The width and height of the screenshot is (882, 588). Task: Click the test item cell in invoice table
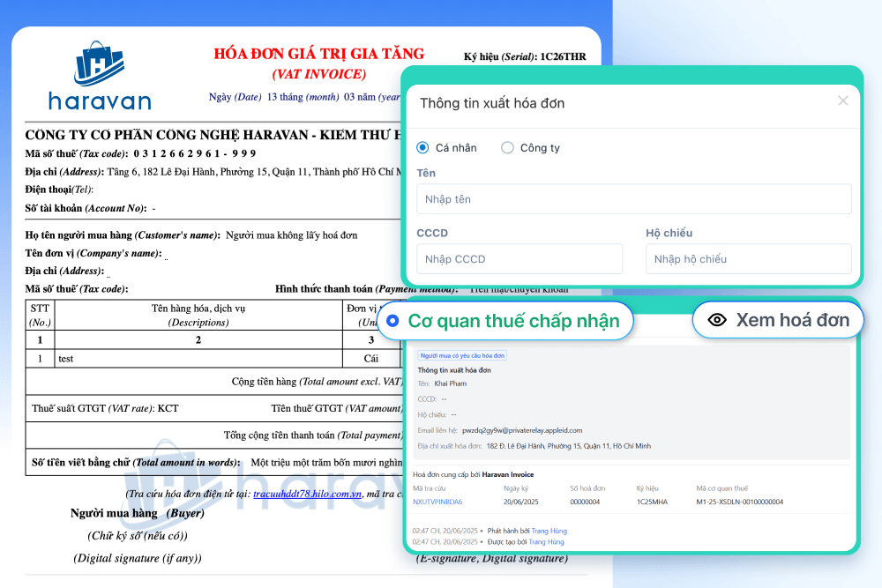pos(198,359)
